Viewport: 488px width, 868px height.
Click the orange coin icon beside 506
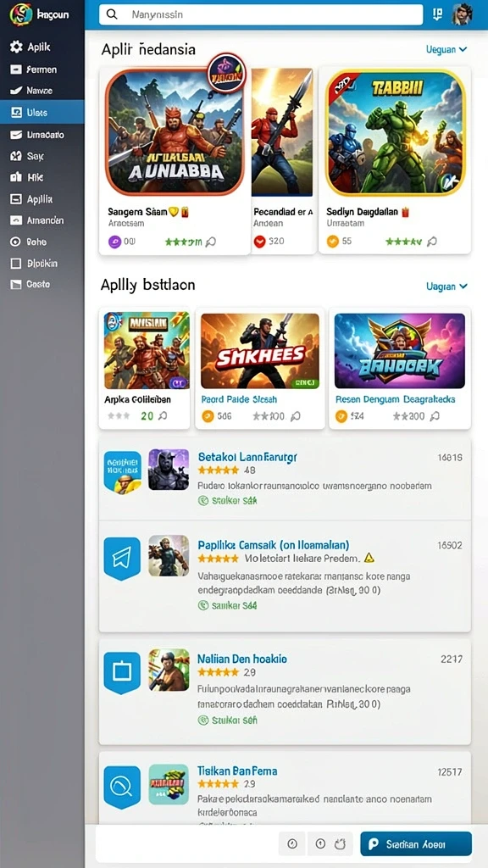tap(208, 416)
